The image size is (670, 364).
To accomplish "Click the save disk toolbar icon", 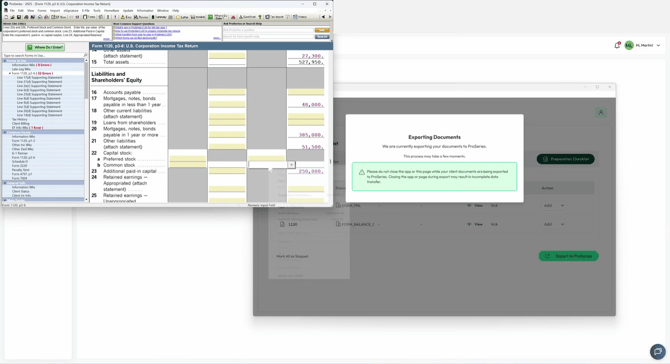I will (x=19, y=17).
